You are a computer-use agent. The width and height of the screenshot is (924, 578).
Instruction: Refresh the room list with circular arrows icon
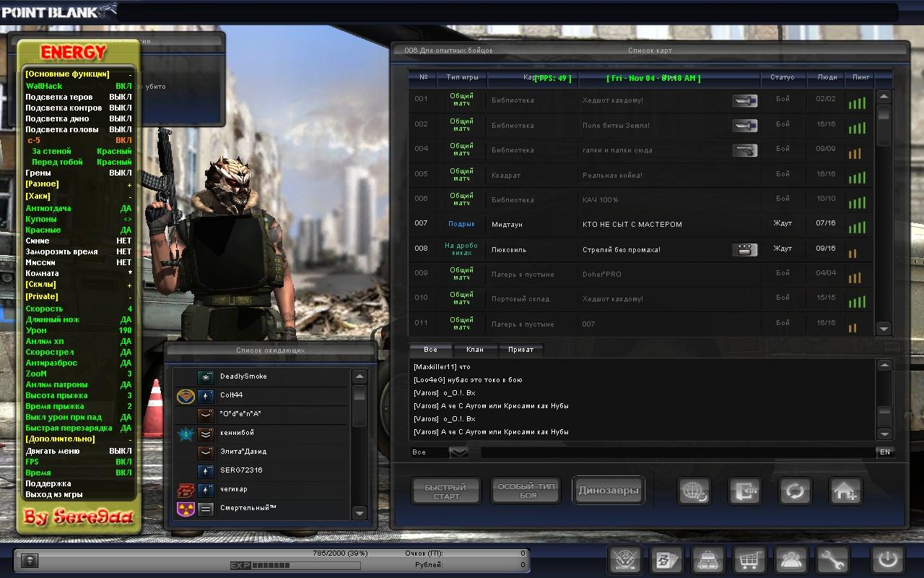(795, 492)
